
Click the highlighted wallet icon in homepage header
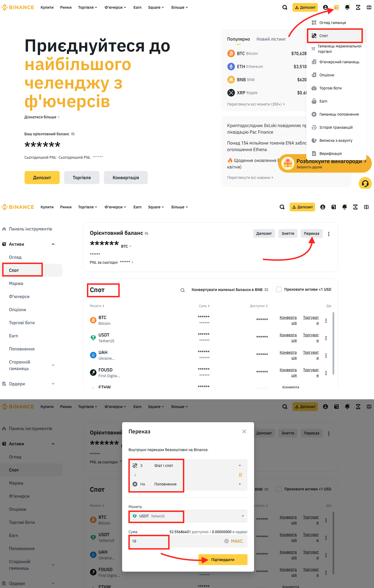tap(336, 7)
